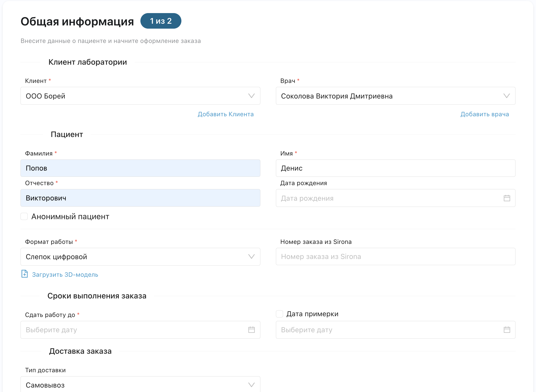Click the Номер заказа из Sirona input
The image size is (536, 392).
[395, 257]
